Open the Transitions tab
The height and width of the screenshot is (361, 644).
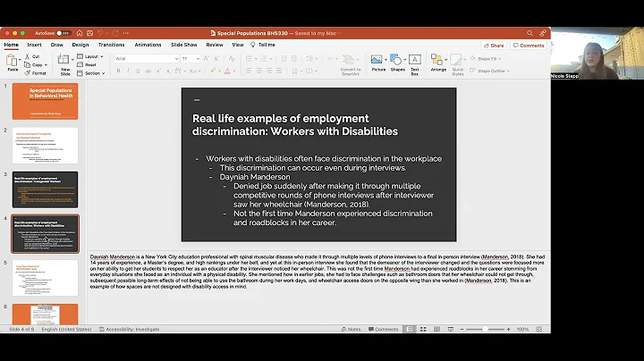point(111,45)
